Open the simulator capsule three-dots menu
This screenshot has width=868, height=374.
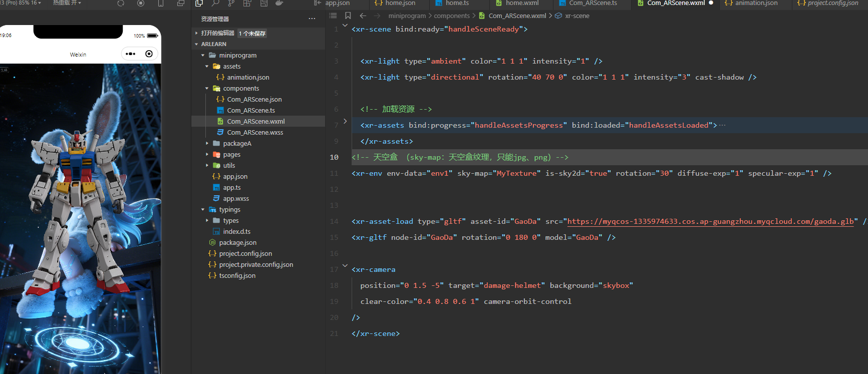tap(131, 54)
